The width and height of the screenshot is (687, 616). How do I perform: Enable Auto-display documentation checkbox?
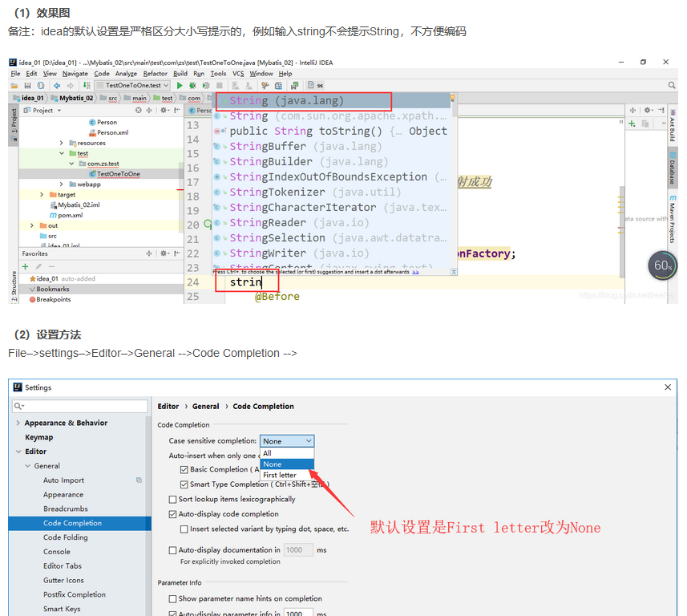[x=172, y=550]
